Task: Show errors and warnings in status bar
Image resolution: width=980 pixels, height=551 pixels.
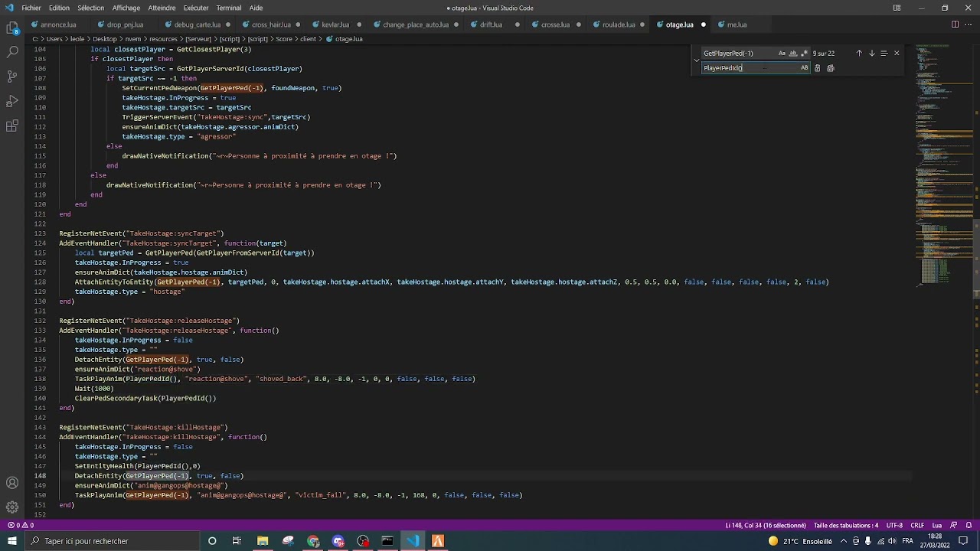Action: [x=21, y=526]
